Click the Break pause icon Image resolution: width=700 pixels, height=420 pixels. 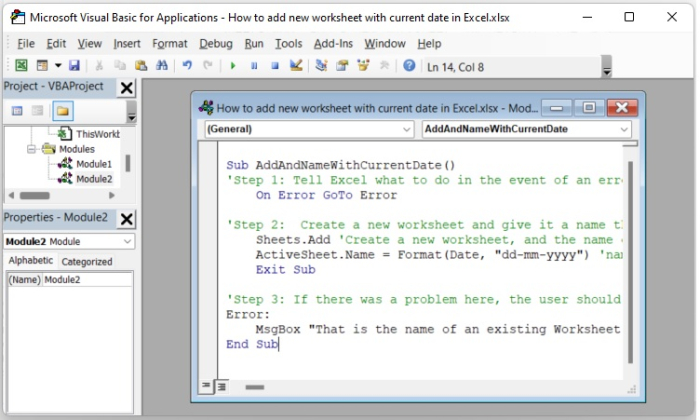pos(254,66)
